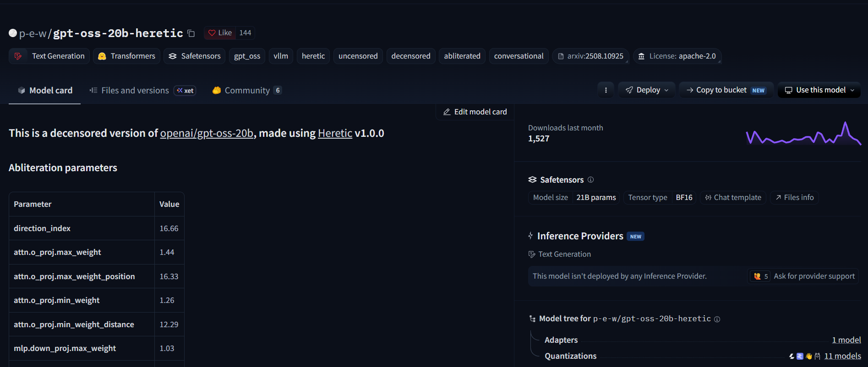
Task: Click the Model size 21B params badge
Action: click(574, 198)
